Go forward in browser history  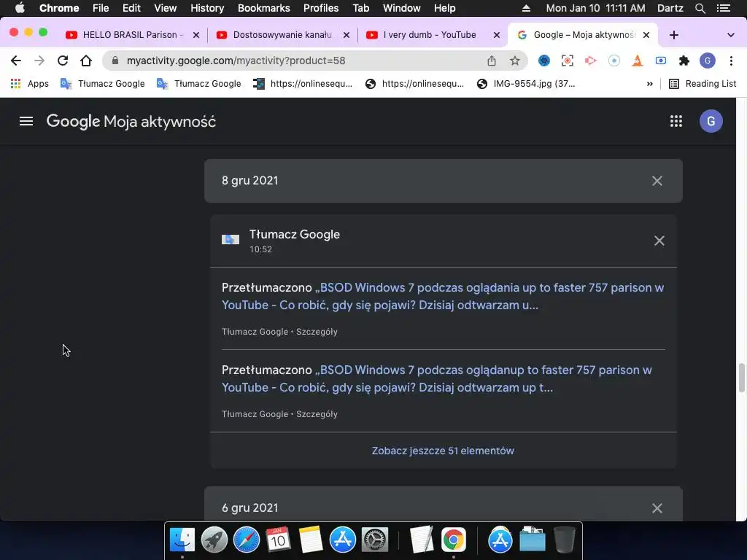(39, 61)
